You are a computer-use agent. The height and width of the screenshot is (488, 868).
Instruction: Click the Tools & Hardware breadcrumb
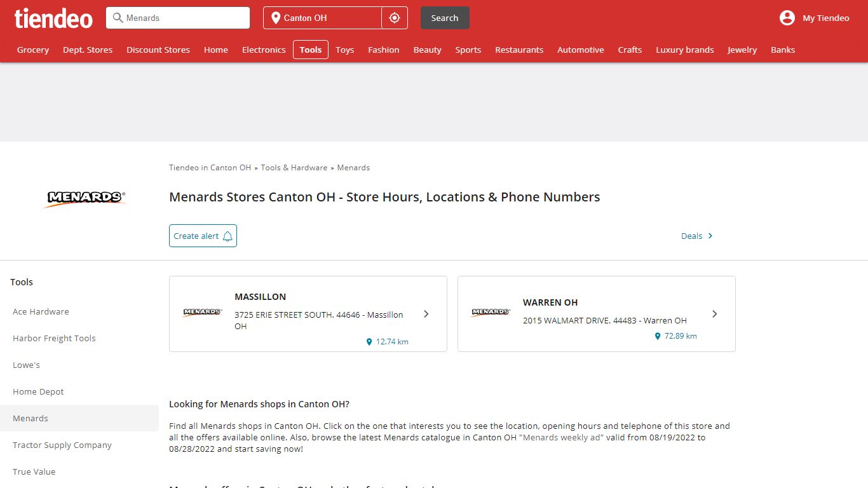pyautogui.click(x=294, y=168)
